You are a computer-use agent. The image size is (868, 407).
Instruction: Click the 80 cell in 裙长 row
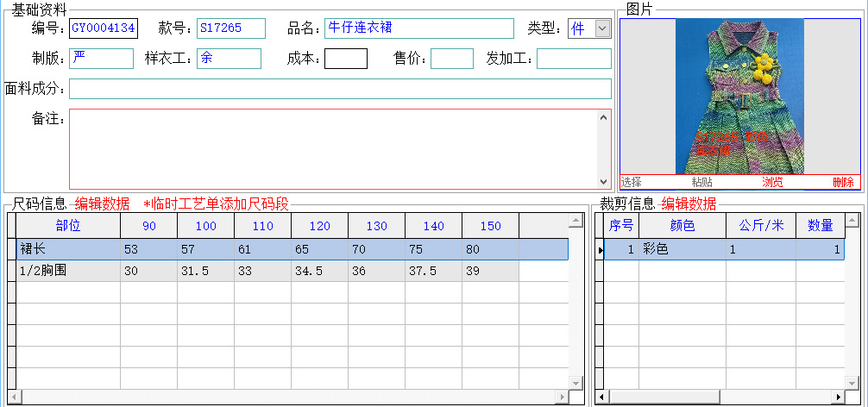[491, 249]
